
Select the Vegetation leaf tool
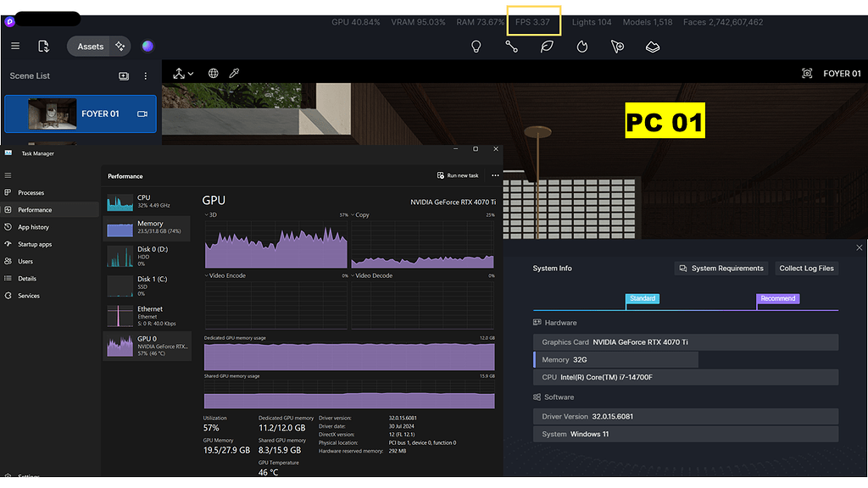click(x=546, y=47)
